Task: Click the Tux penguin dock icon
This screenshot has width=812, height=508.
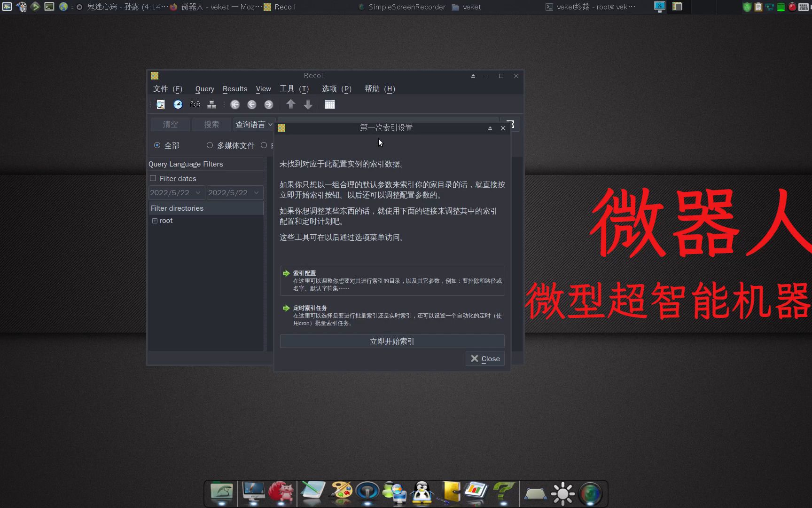Action: [422, 492]
